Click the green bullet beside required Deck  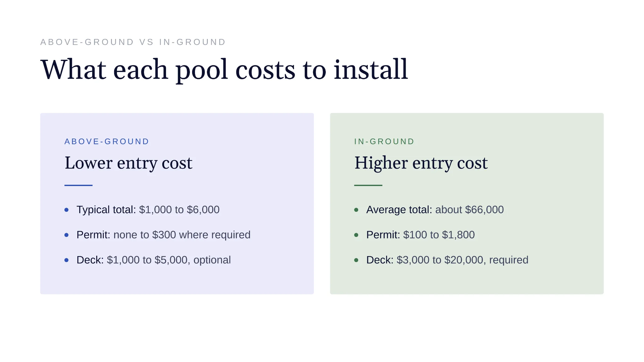pos(356,260)
